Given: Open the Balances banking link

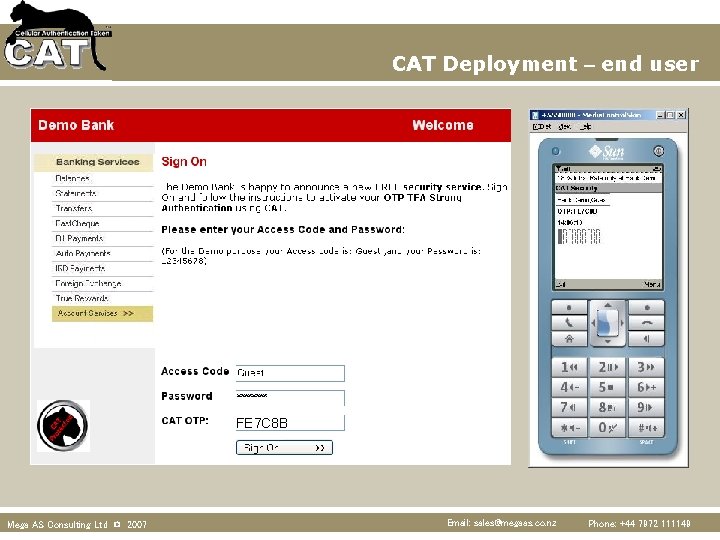Looking at the screenshot, I should (73, 178).
